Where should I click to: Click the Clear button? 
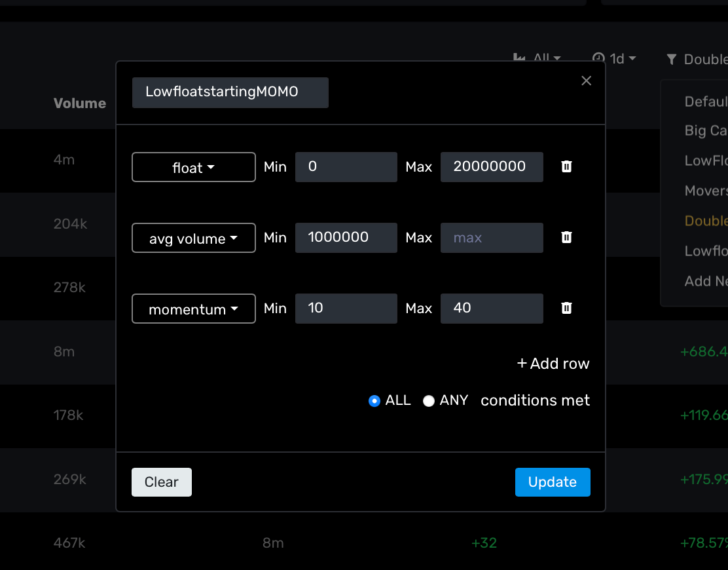161,482
